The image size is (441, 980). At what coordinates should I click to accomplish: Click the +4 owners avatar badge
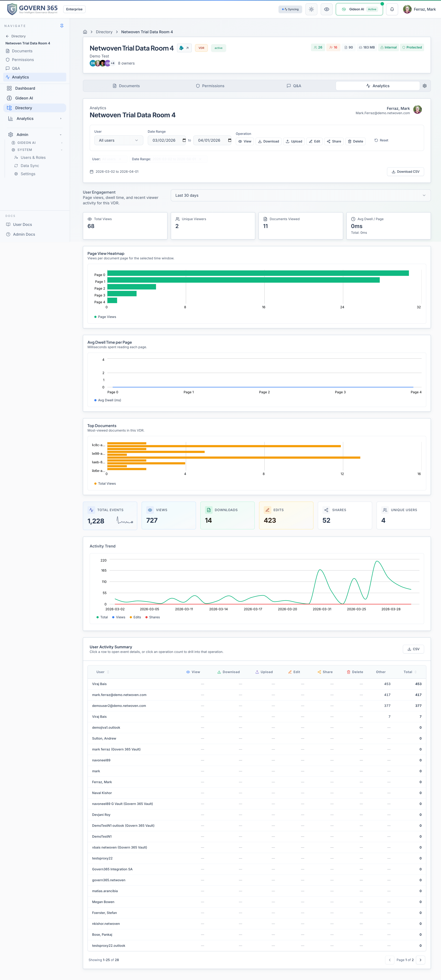(113, 63)
